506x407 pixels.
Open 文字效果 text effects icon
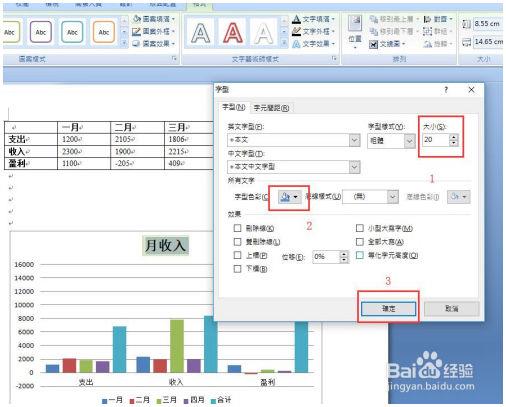tap(296, 44)
